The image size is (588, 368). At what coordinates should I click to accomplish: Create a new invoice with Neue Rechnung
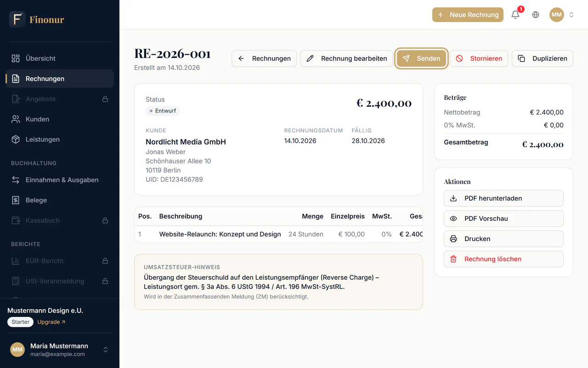point(468,15)
